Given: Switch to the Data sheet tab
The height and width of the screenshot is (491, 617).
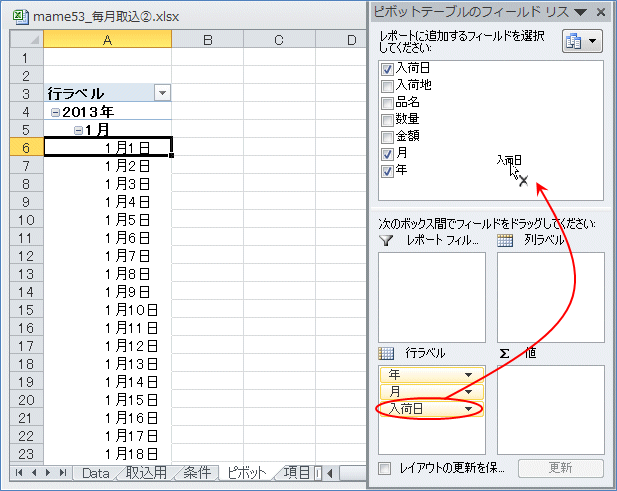Looking at the screenshot, I should [96, 473].
